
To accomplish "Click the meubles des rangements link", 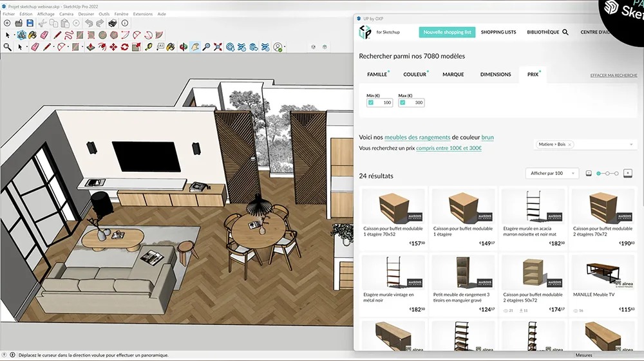I will [417, 138].
